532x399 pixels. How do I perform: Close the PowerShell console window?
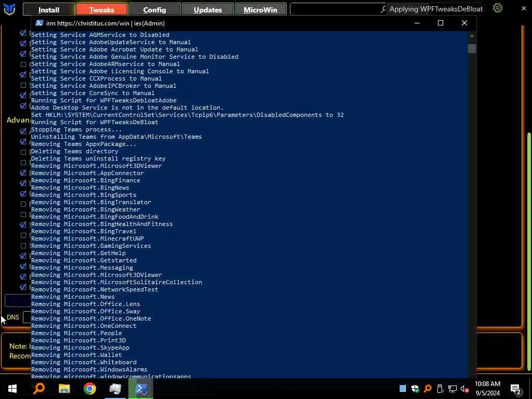464,23
